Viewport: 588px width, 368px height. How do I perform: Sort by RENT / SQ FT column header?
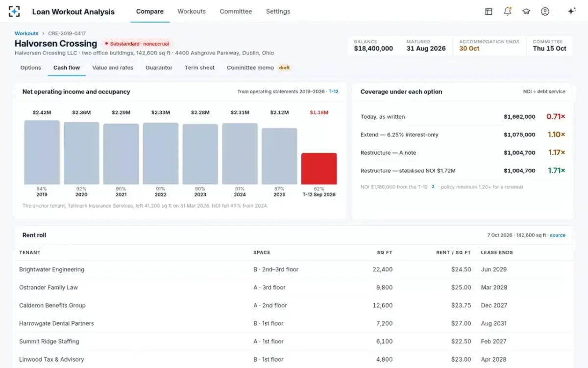tap(453, 253)
